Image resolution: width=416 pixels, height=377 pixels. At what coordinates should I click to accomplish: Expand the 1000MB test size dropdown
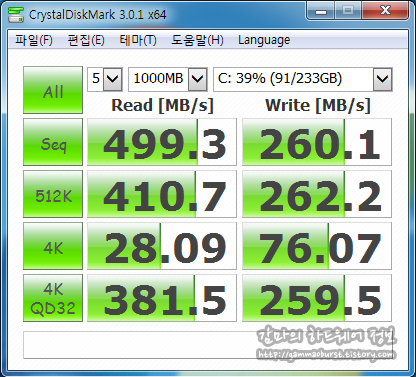pos(198,79)
